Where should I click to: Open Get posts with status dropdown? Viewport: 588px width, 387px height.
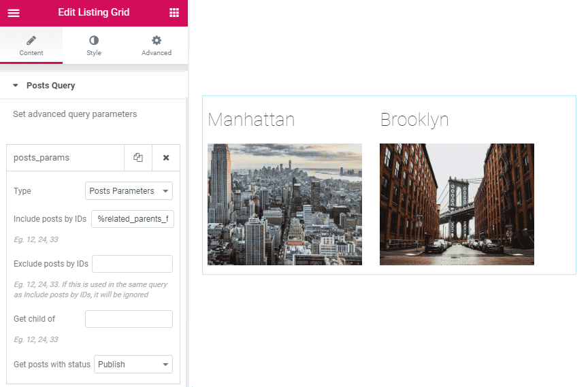point(133,364)
